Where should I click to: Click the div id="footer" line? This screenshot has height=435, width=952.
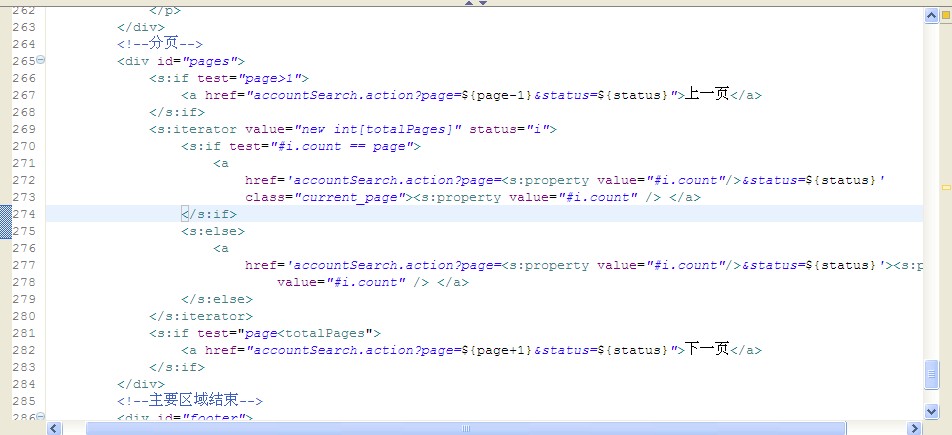coord(185,417)
